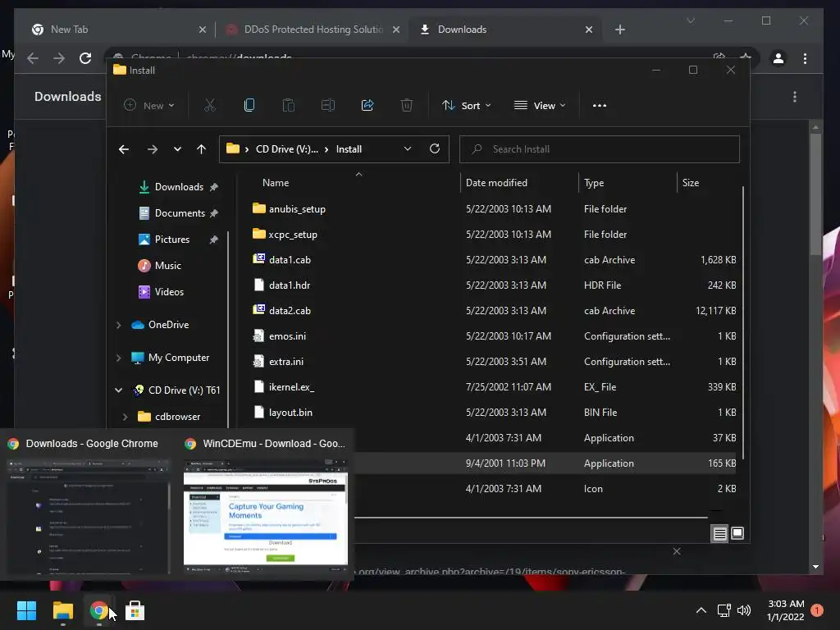Select the xcpc_setup folder

(293, 235)
